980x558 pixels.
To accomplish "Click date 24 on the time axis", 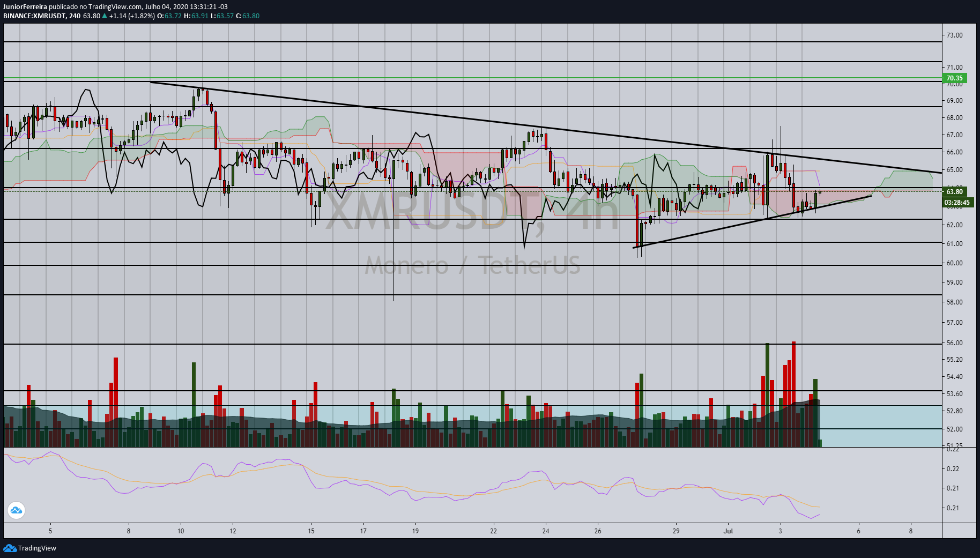I will click(546, 531).
